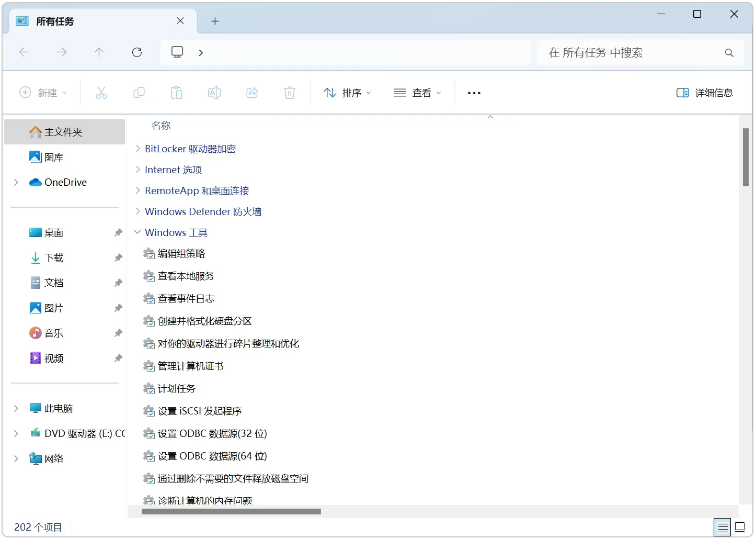
Task: Click the address bar chevron dropdown
Action: 201,52
